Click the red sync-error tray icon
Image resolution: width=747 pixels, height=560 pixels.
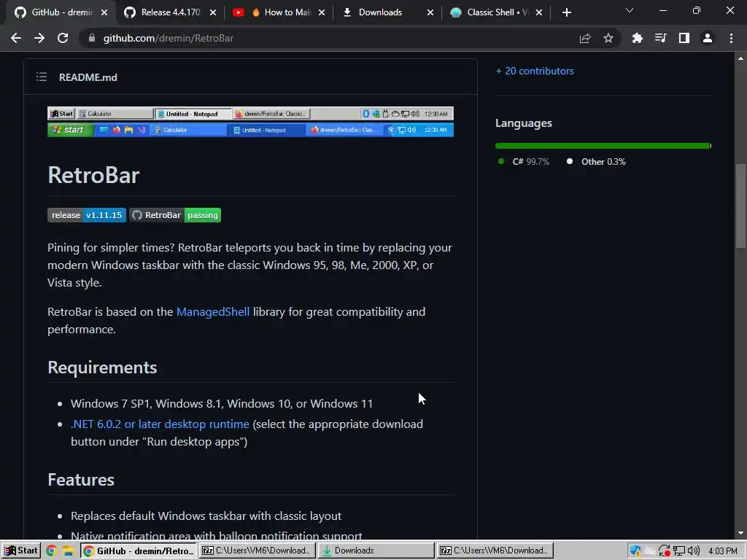point(664,551)
